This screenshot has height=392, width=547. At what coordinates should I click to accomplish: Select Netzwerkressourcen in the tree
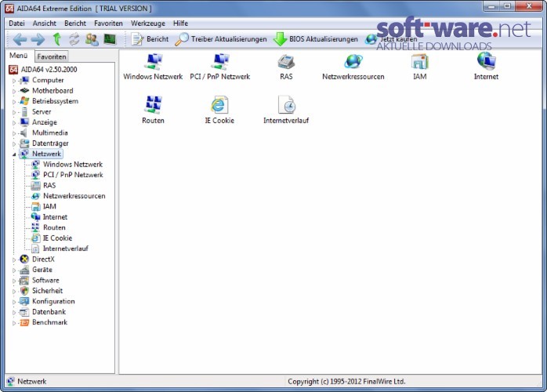(x=74, y=196)
